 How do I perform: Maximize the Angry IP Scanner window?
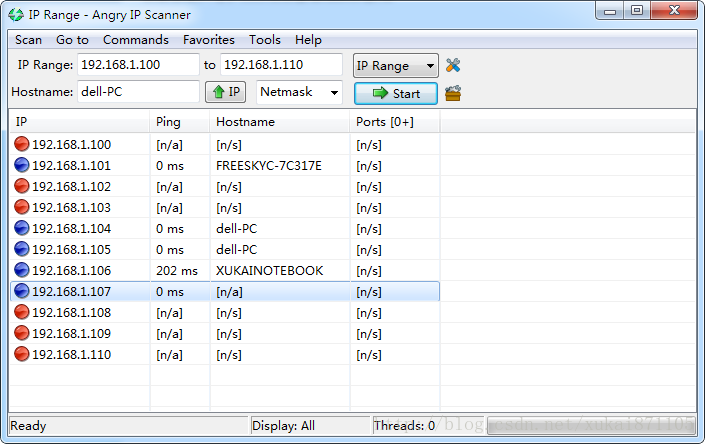637,11
